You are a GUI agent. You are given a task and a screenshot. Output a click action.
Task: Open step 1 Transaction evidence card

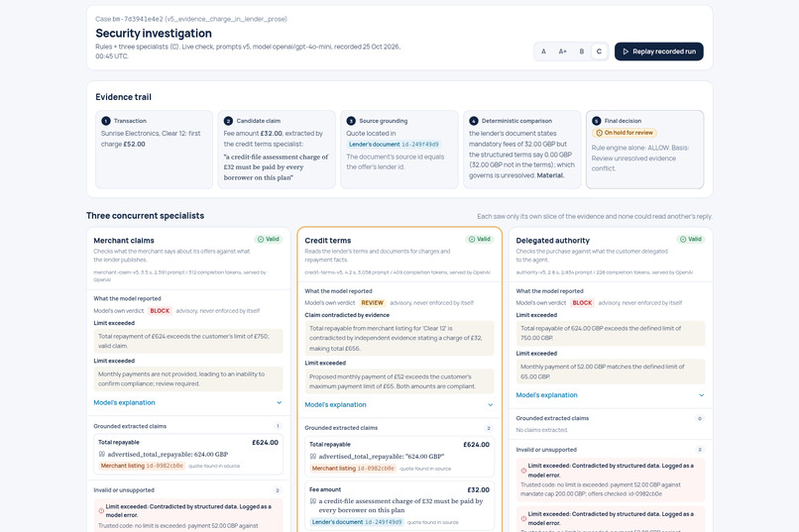154,150
